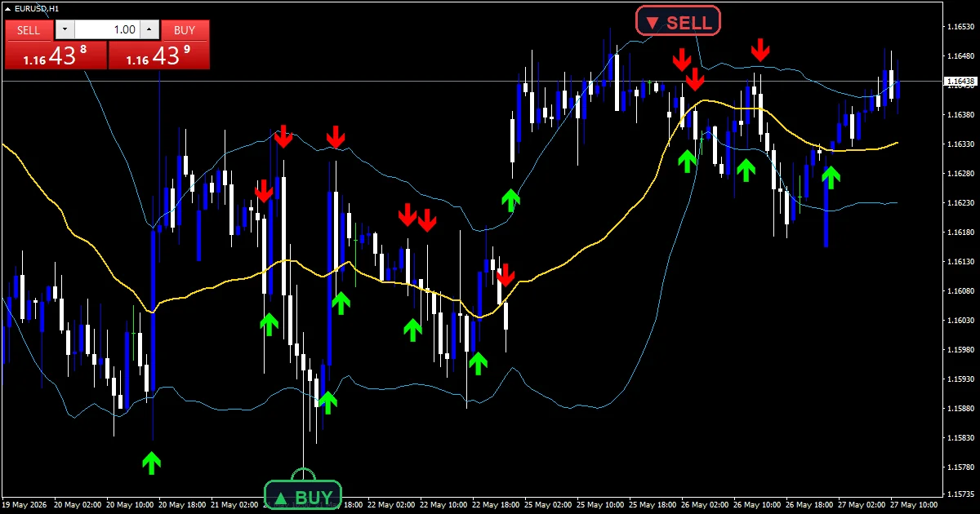Collapse the one-click panel triangle beside EURUSD,H1
Image resolution: width=980 pixels, height=514 pixels.
7,8
